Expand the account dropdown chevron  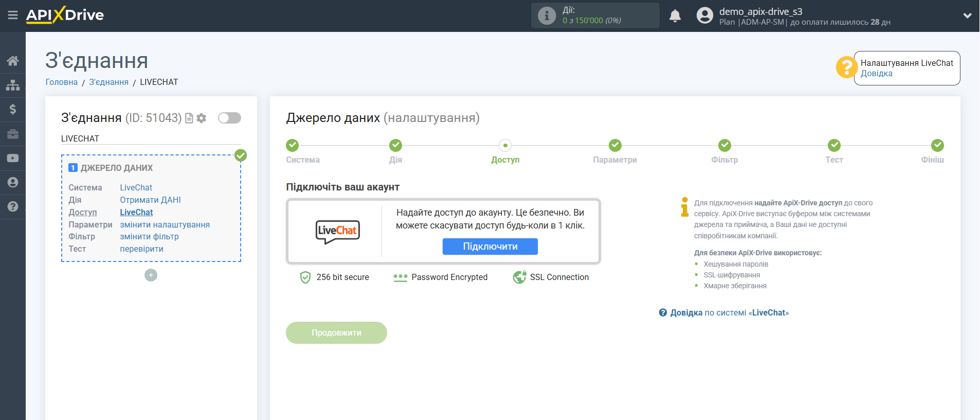tap(967, 15)
